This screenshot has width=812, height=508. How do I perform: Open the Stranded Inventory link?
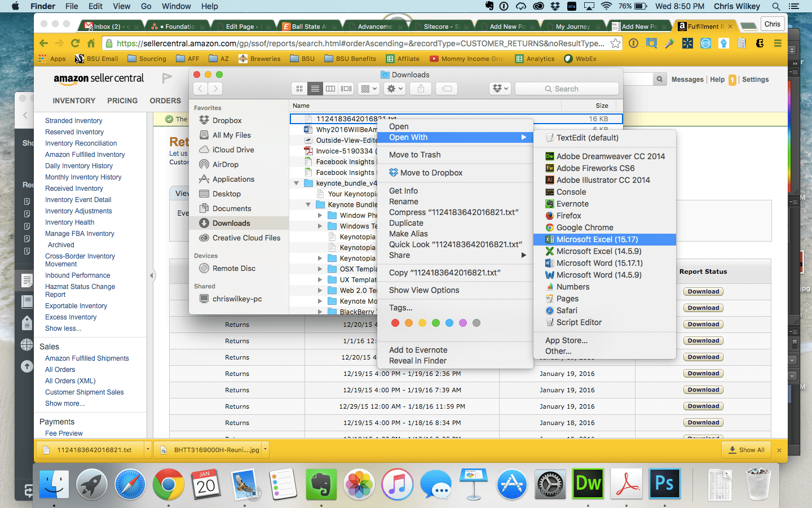pyautogui.click(x=74, y=121)
